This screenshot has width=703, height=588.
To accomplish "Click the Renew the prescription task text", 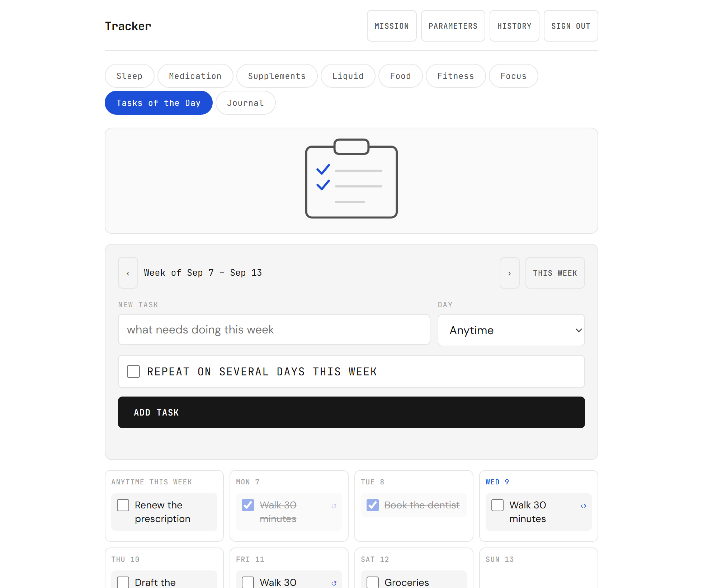I will tap(162, 512).
